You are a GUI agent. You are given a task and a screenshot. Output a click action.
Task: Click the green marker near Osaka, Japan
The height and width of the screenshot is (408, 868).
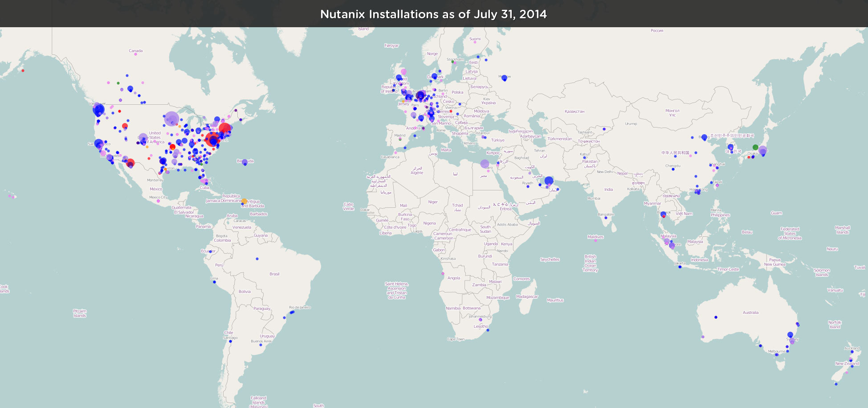[755, 147]
